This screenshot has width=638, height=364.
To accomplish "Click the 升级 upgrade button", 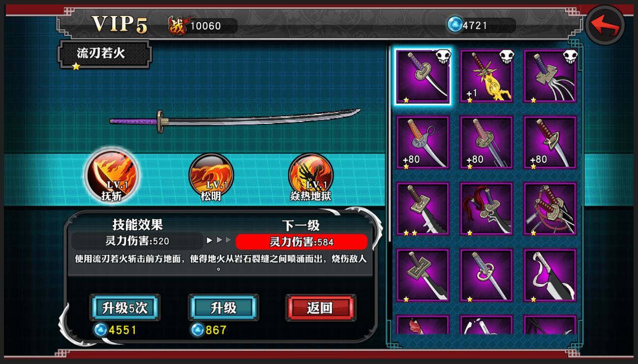I will click(x=224, y=308).
